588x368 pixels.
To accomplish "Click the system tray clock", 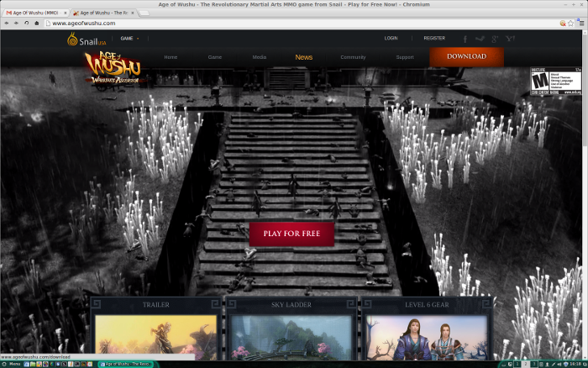I will [576, 365].
